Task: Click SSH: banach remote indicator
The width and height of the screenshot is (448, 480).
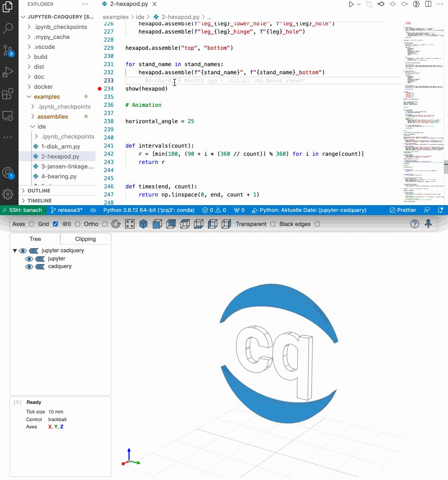Action: pos(23,210)
